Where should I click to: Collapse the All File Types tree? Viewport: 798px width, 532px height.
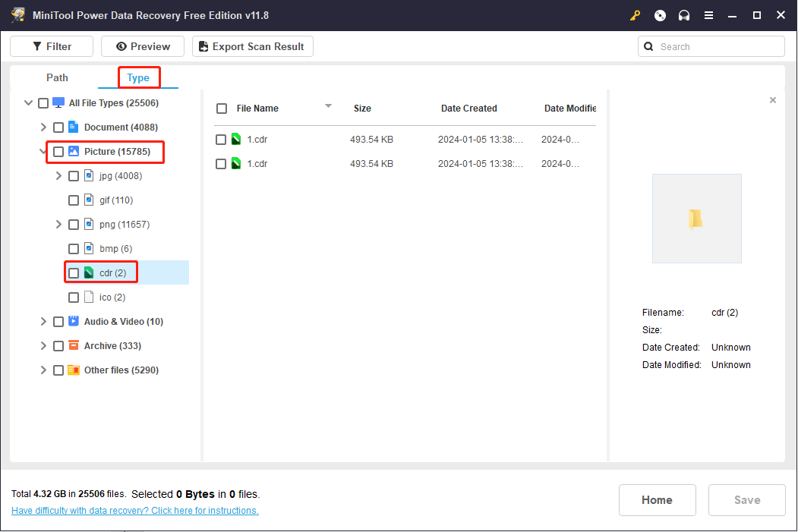point(28,103)
